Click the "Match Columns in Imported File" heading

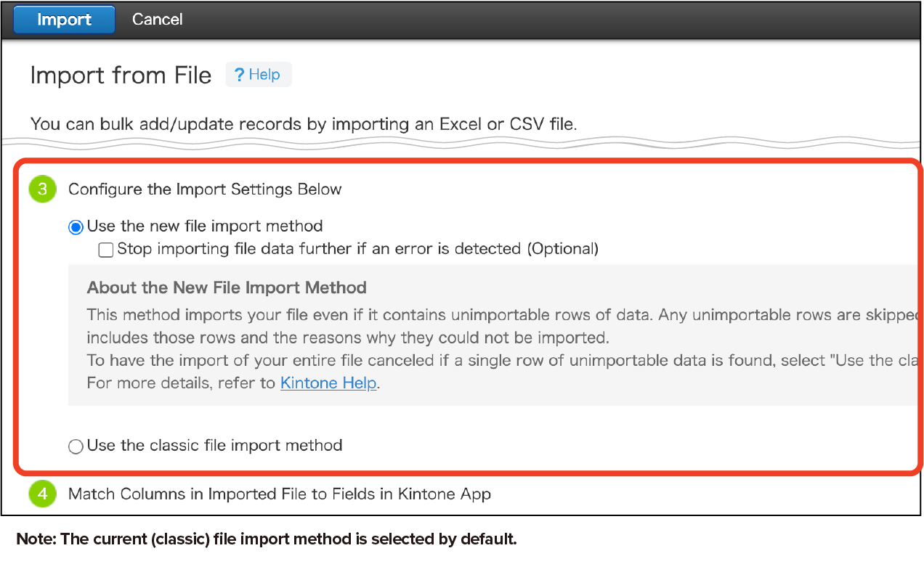click(x=279, y=494)
